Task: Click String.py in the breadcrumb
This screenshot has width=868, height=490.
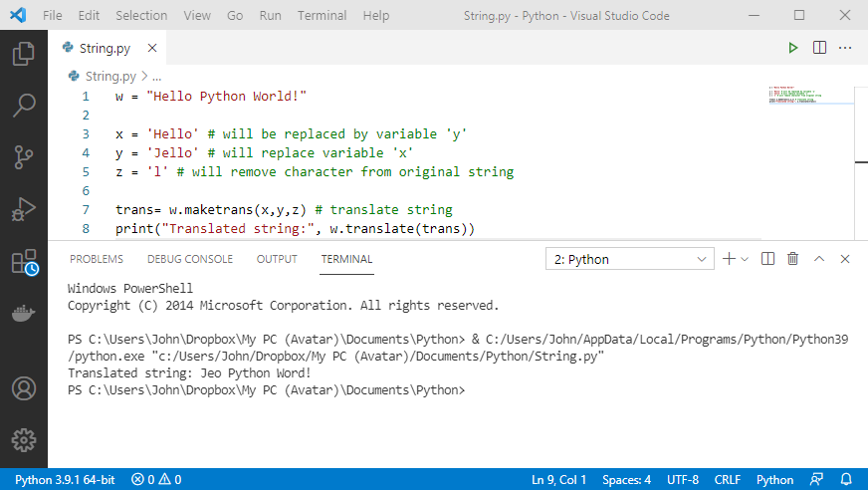Action: 110,76
